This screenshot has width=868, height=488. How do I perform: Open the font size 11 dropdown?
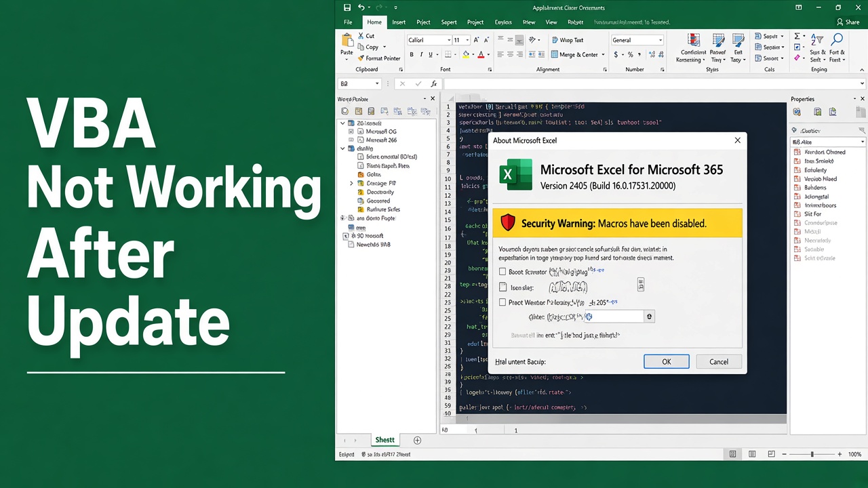coord(467,40)
